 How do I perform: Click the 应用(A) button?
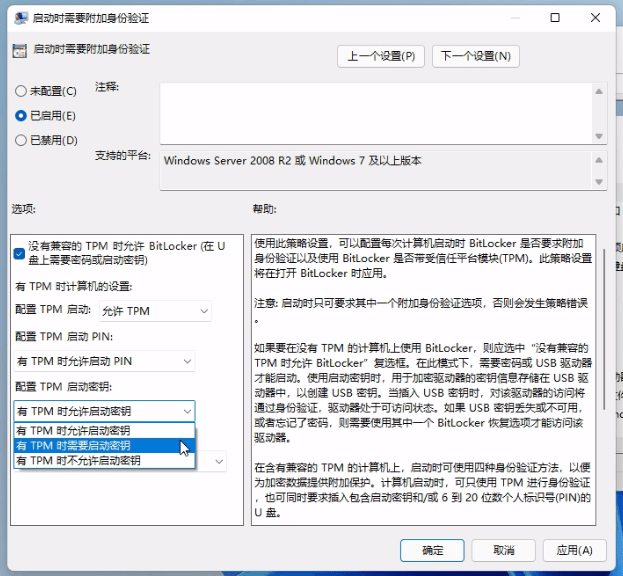[575, 550]
